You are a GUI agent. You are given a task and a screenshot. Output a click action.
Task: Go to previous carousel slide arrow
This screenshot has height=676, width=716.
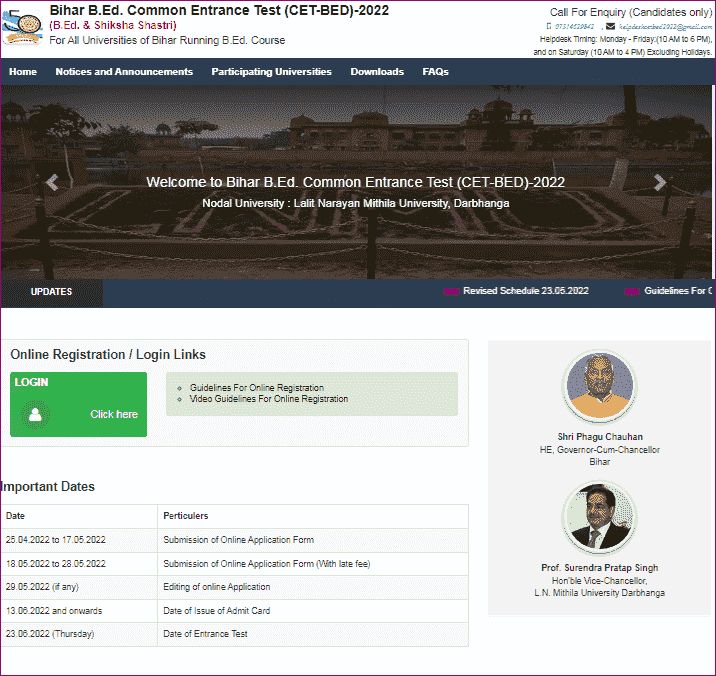click(52, 182)
